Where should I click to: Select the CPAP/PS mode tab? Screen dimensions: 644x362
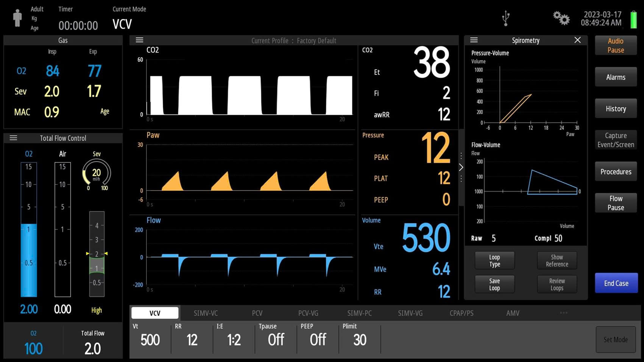462,313
